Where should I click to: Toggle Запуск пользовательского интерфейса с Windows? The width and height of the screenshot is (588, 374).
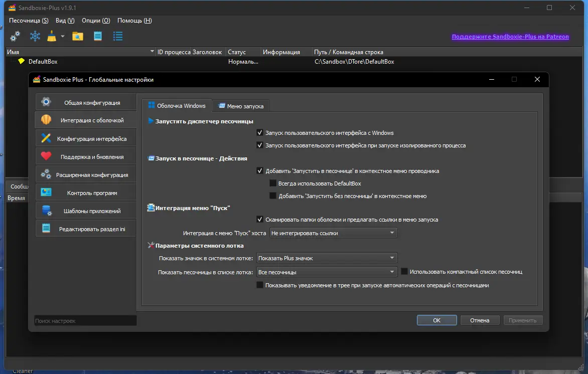(259, 133)
